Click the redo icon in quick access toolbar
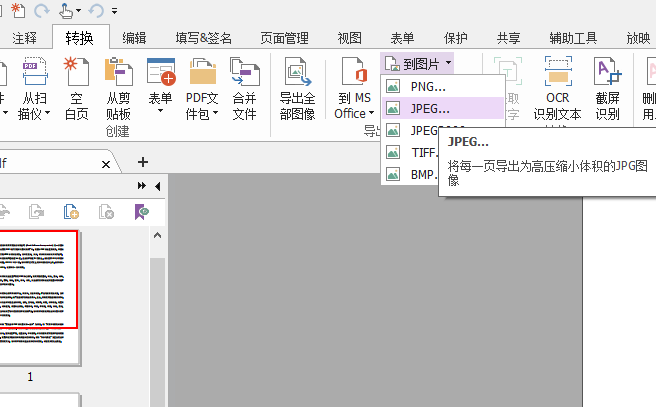This screenshot has height=407, width=656. tap(41, 10)
